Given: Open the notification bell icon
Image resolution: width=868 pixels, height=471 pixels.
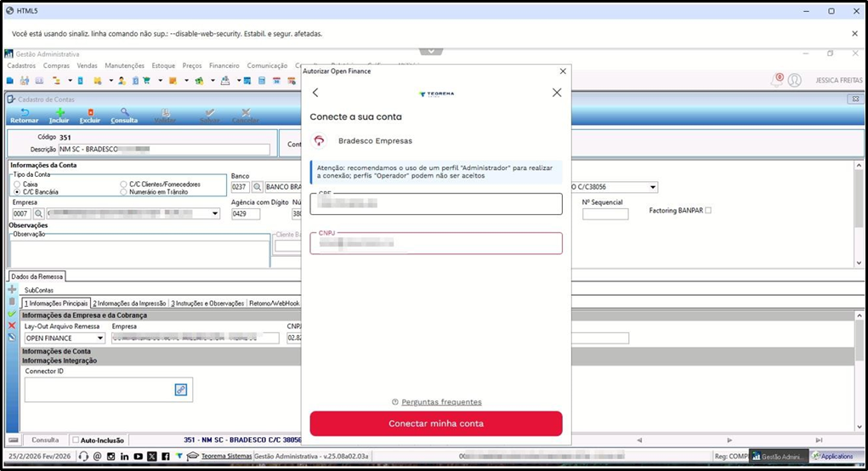Looking at the screenshot, I should coord(777,80).
